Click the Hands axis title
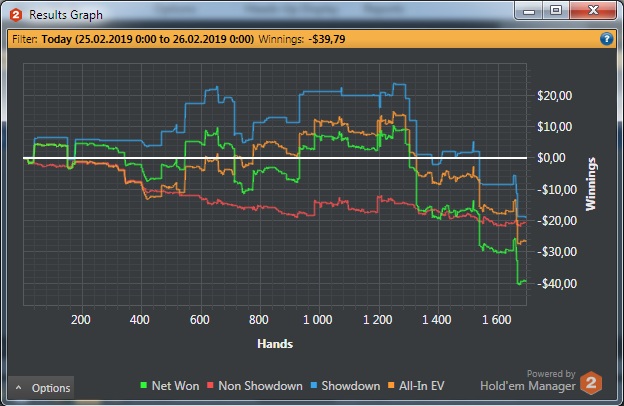This screenshot has height=406, width=624. (275, 344)
